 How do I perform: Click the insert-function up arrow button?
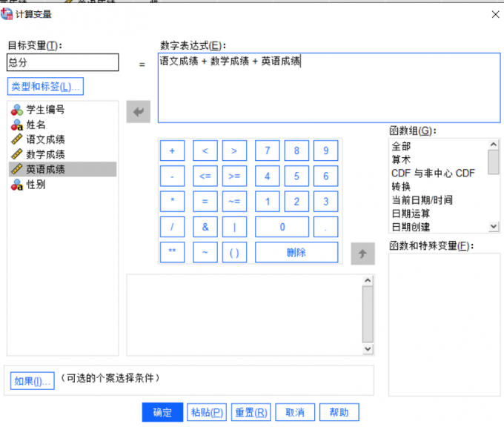pos(362,254)
